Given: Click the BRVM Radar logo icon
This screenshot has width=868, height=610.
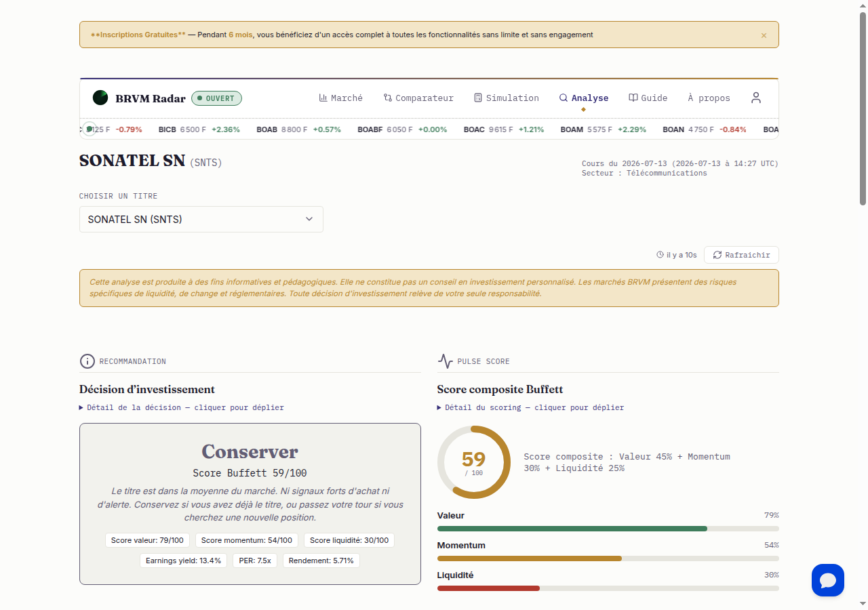Looking at the screenshot, I should coord(100,98).
